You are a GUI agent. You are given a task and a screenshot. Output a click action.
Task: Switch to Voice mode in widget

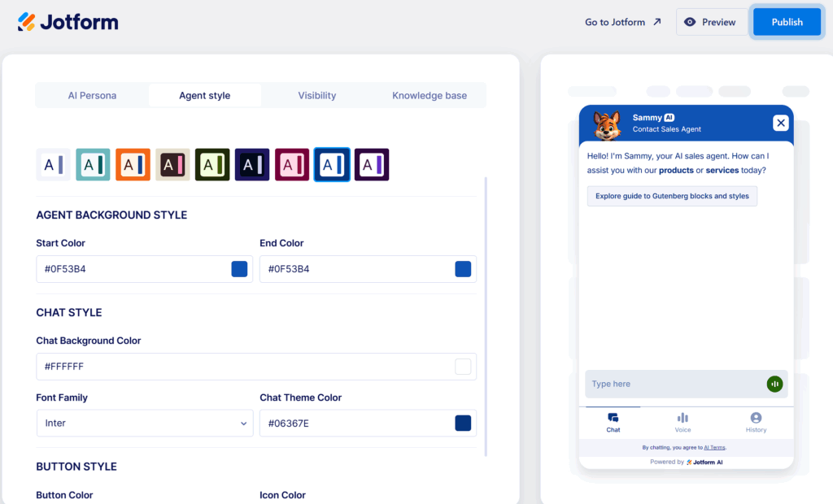[x=683, y=422]
